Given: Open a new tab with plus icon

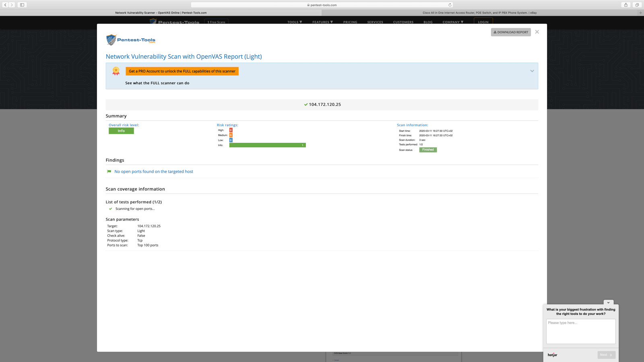Looking at the screenshot, I should point(641,12).
